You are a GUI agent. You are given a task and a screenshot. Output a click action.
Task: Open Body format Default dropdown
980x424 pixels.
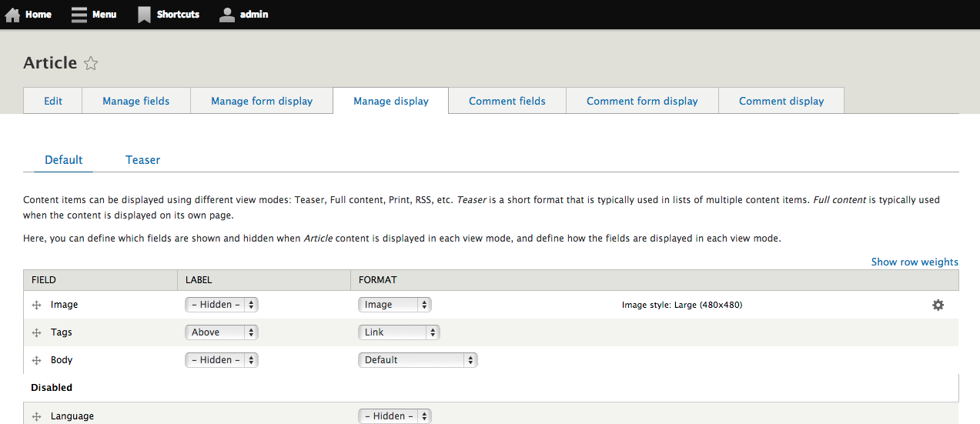tap(418, 360)
